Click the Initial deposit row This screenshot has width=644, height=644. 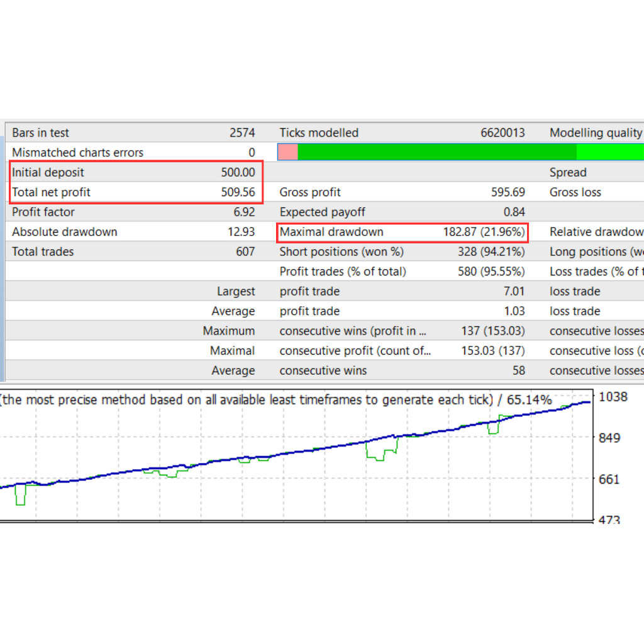coord(126,172)
